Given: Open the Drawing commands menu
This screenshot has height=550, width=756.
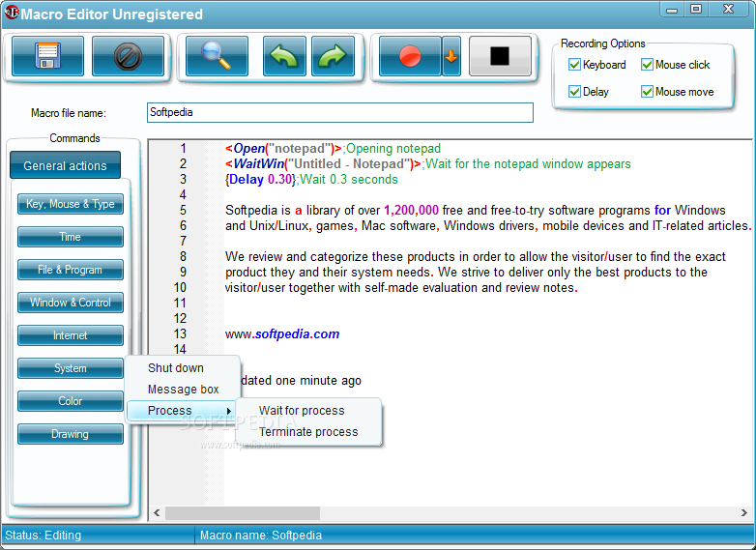Looking at the screenshot, I should click(x=71, y=434).
